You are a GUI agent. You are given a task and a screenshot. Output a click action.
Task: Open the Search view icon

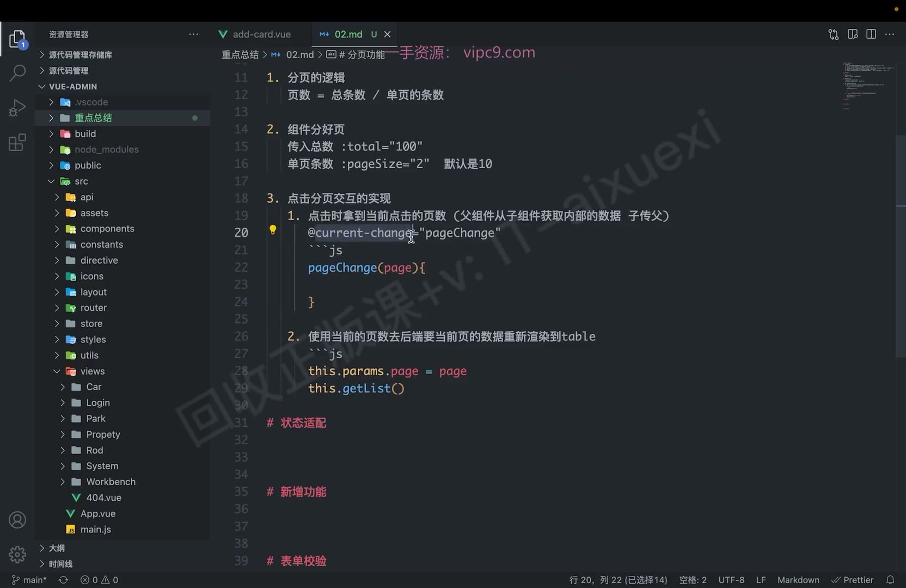click(x=17, y=73)
